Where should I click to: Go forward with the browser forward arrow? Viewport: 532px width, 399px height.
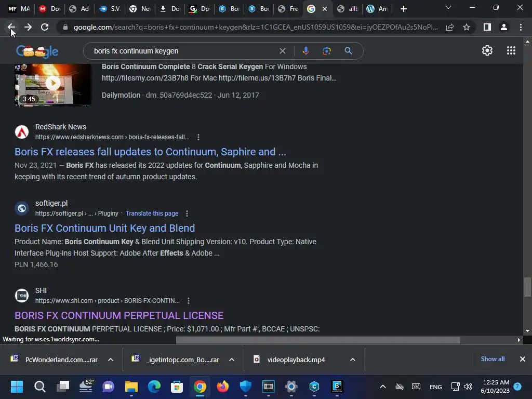pos(28,27)
